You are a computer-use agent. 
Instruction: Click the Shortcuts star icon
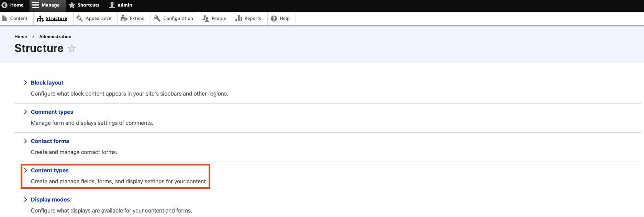click(x=72, y=5)
